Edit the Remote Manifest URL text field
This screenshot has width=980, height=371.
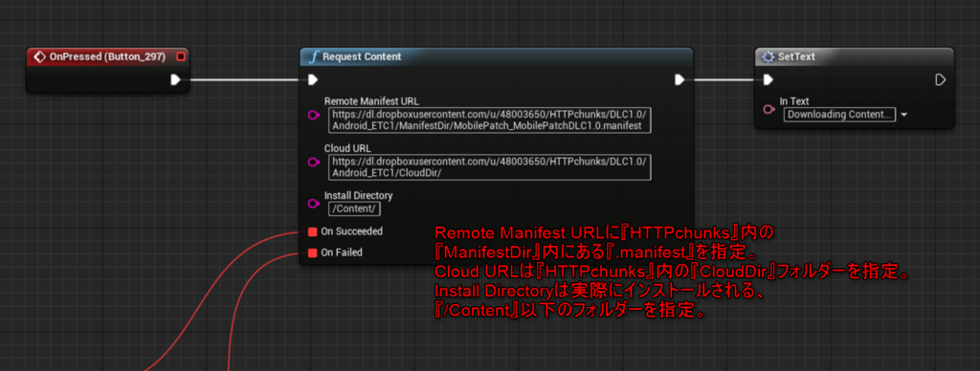[489, 120]
